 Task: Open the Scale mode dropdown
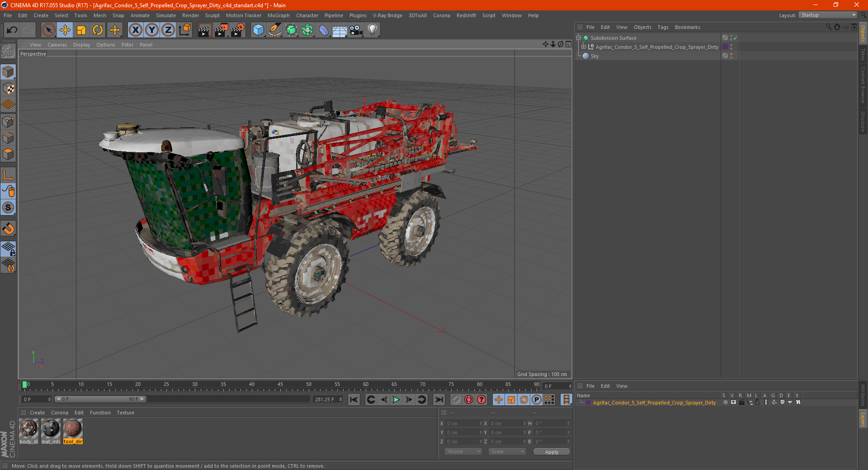tap(507, 451)
